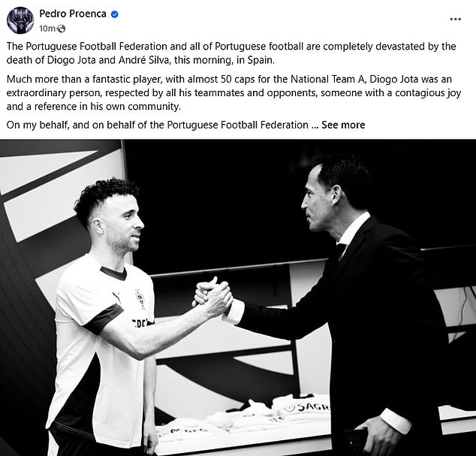Image resolution: width=476 pixels, height=456 pixels.
Task: Click the blue verified badge
Action: [114, 14]
